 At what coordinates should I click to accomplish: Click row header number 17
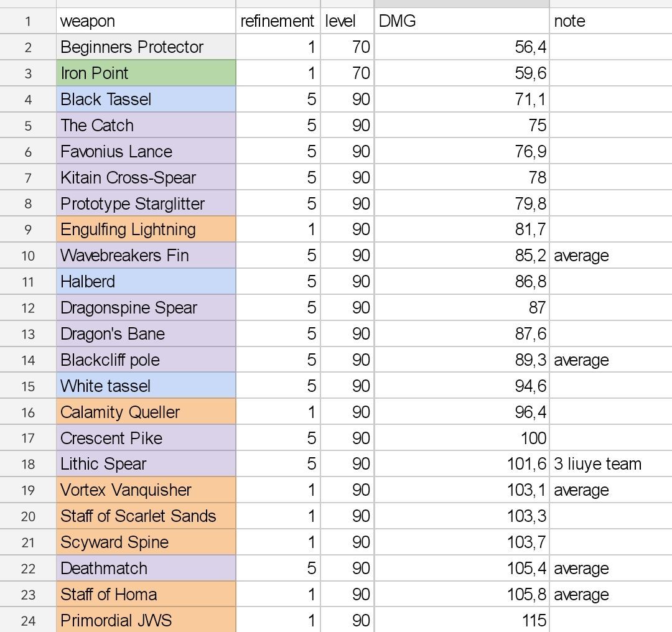[x=28, y=438]
